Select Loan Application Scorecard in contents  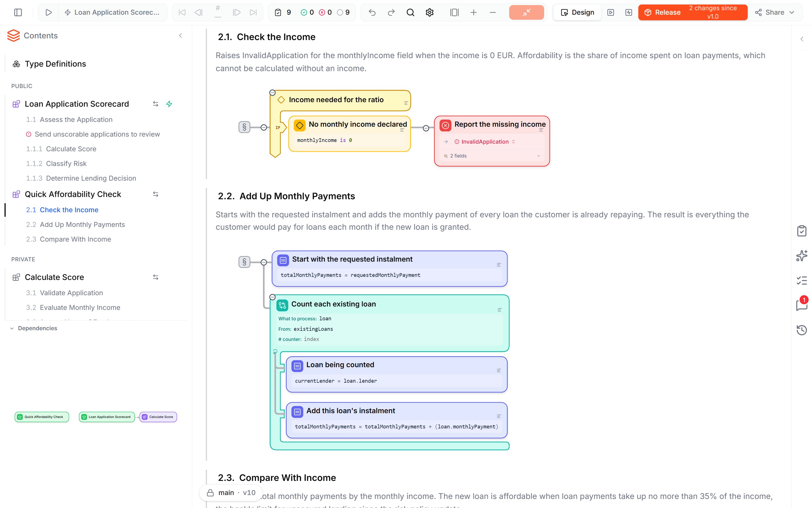pyautogui.click(x=77, y=104)
